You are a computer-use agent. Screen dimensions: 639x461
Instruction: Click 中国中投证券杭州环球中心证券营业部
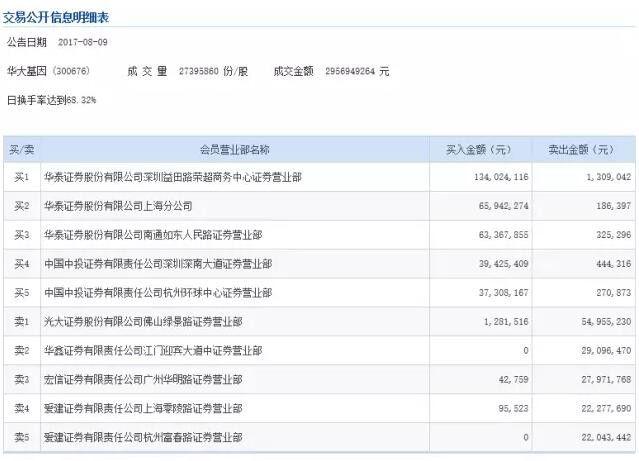point(158,293)
